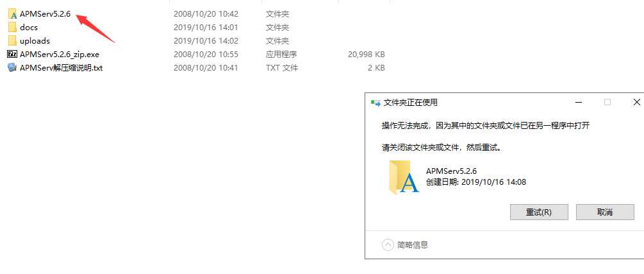Click 文件夹 type in uploads row
The image size is (644, 274).
277,40
